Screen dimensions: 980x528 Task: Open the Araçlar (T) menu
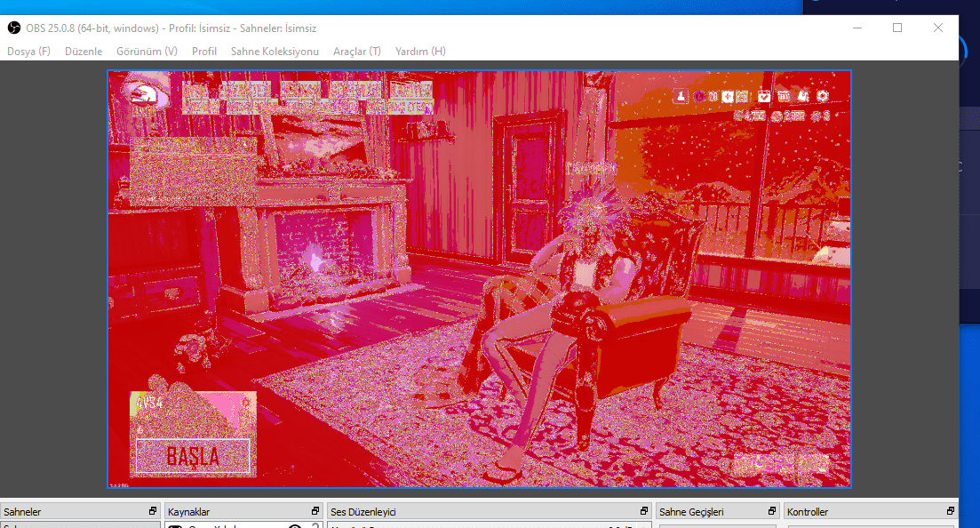coord(357,52)
